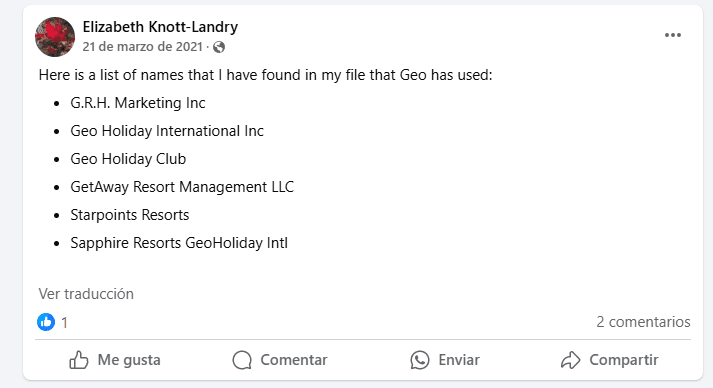Open the 21 de marzo de 2021 timestamp
The image size is (713, 388).
(142, 46)
